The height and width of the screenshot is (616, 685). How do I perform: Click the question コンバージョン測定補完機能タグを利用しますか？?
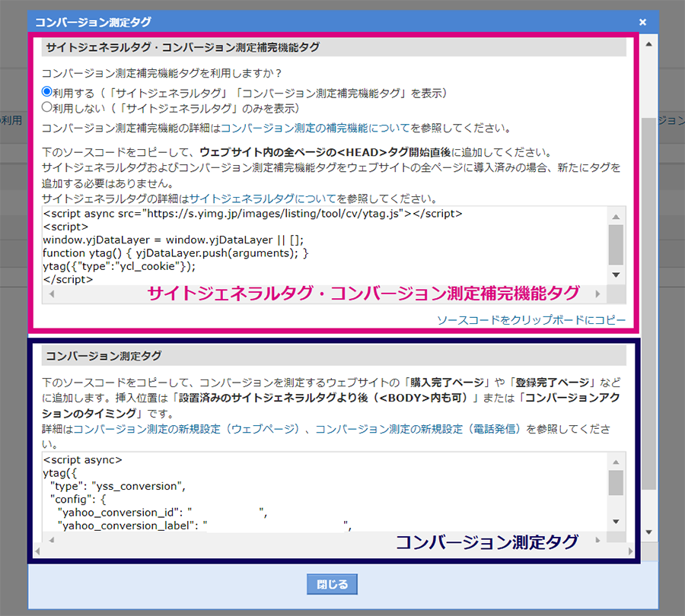pyautogui.click(x=163, y=73)
